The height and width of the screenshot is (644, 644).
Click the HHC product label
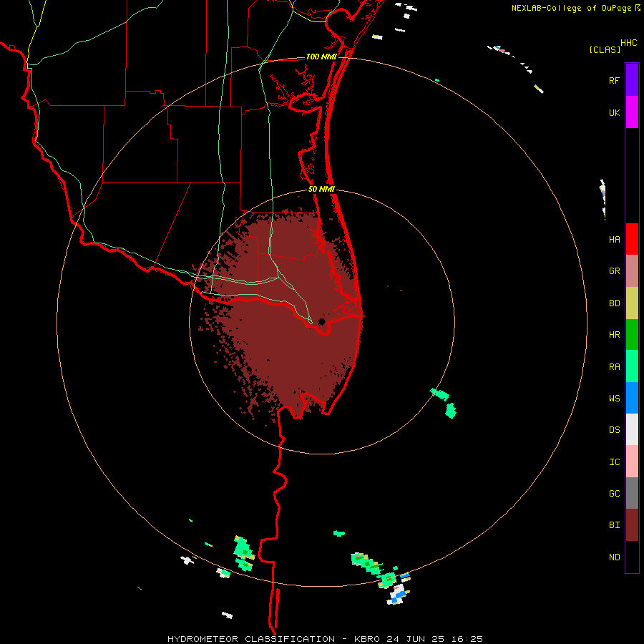(629, 43)
